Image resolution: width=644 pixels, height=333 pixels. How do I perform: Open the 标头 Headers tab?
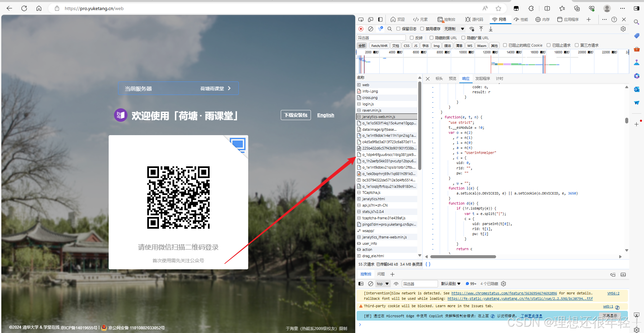click(439, 79)
